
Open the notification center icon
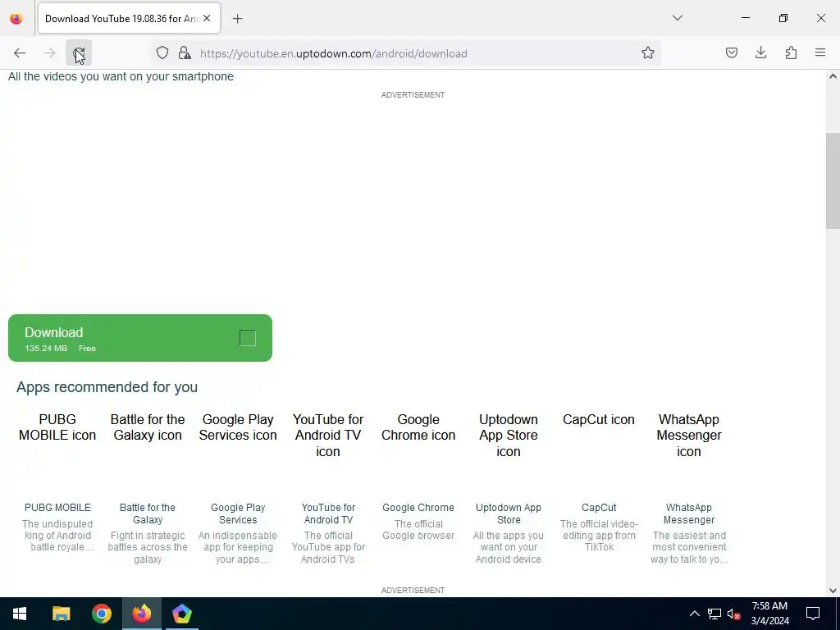813,614
